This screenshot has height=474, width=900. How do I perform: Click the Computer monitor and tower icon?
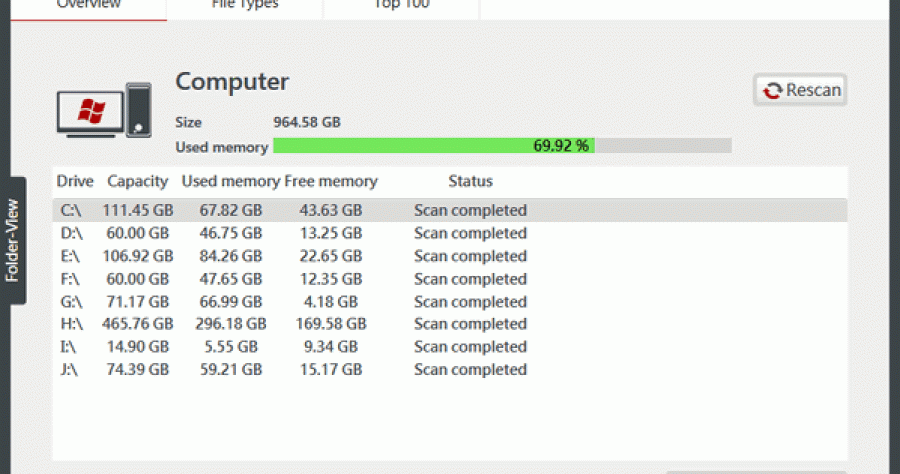tap(104, 110)
